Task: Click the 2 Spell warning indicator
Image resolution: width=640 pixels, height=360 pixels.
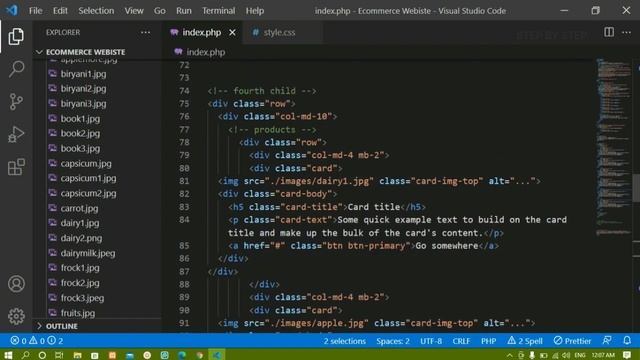Action: (525, 340)
